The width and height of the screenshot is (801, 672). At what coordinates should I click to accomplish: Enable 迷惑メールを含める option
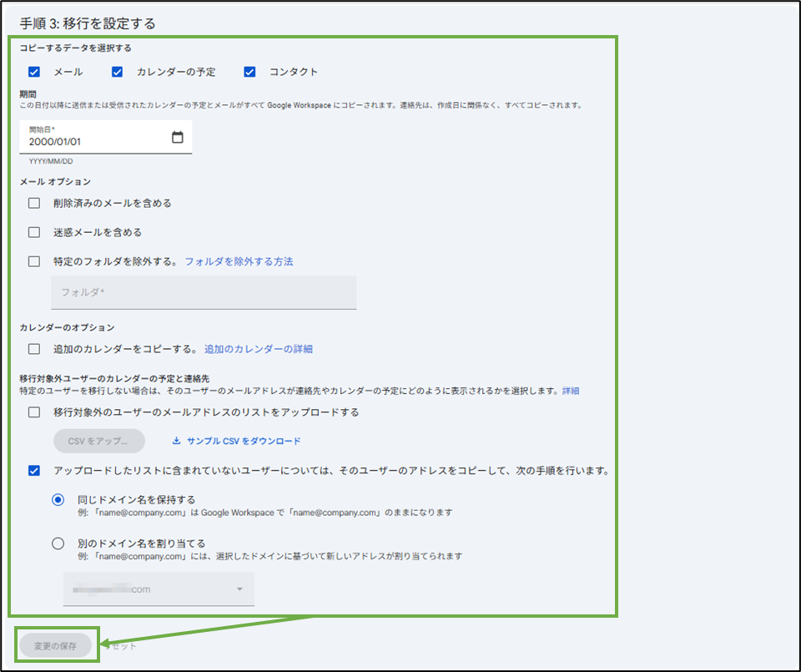coord(34,232)
